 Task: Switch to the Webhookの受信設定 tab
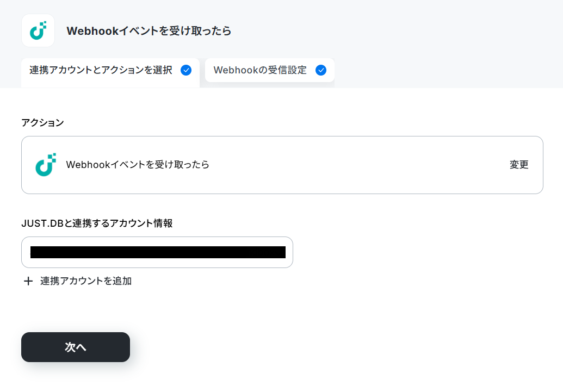pos(270,70)
